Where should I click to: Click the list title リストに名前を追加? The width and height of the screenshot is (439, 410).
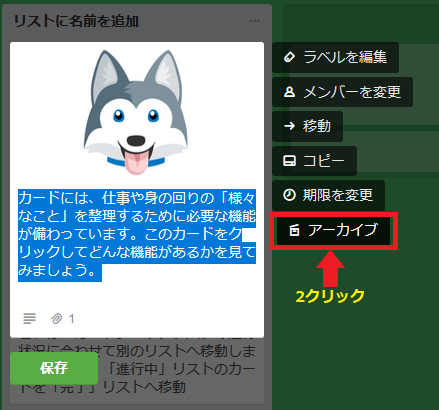click(76, 21)
